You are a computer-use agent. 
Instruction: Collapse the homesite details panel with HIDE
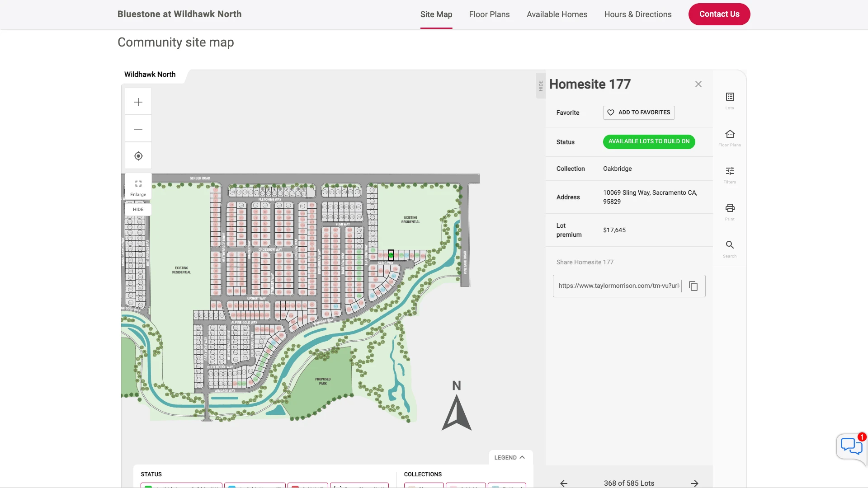coord(541,86)
